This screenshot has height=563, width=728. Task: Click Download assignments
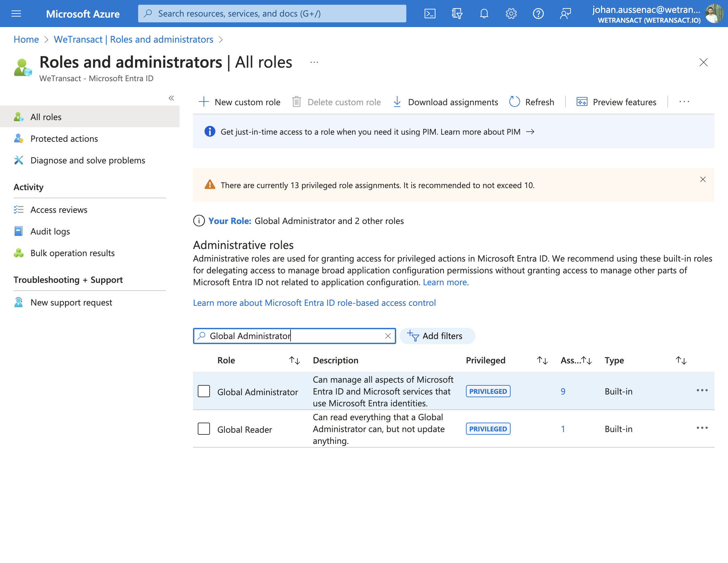[446, 102]
